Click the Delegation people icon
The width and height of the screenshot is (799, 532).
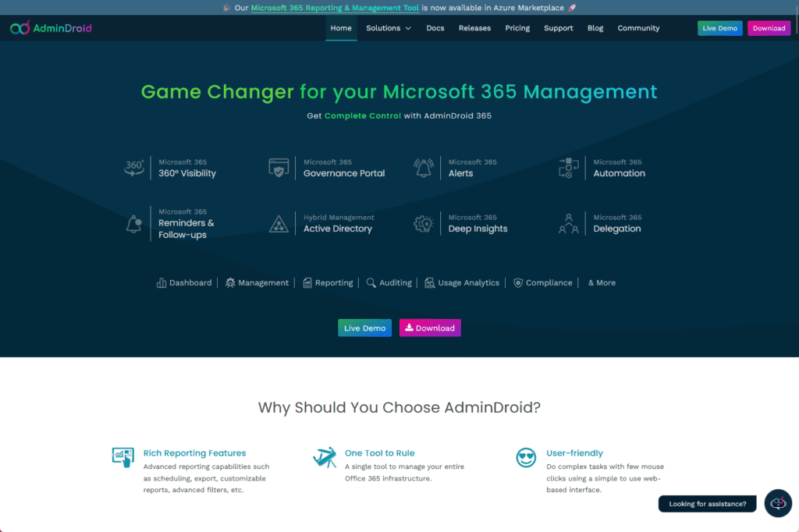tap(569, 223)
